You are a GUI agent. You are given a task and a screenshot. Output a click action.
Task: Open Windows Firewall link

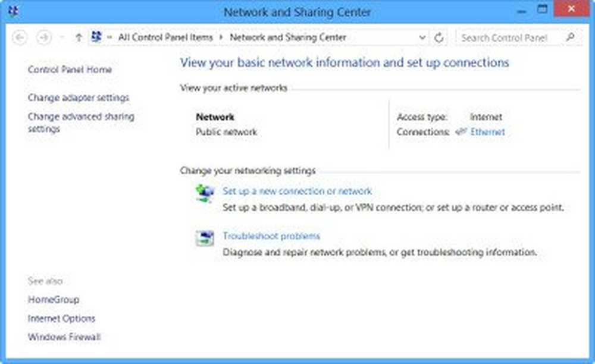click(x=64, y=337)
